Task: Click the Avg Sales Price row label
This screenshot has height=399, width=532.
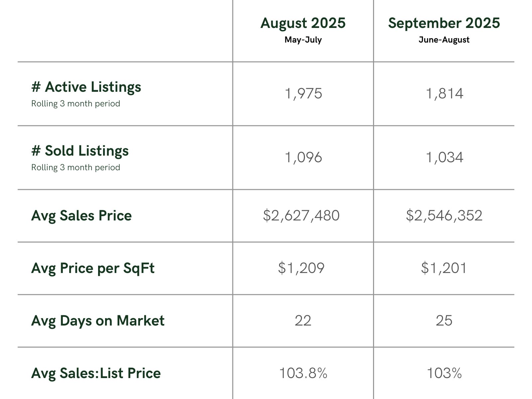Action: pyautogui.click(x=81, y=216)
